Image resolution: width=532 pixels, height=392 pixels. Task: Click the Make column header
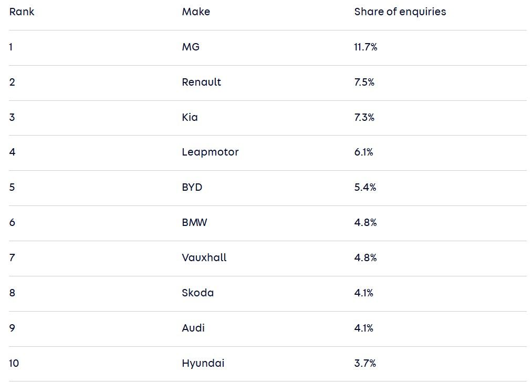pyautogui.click(x=196, y=12)
